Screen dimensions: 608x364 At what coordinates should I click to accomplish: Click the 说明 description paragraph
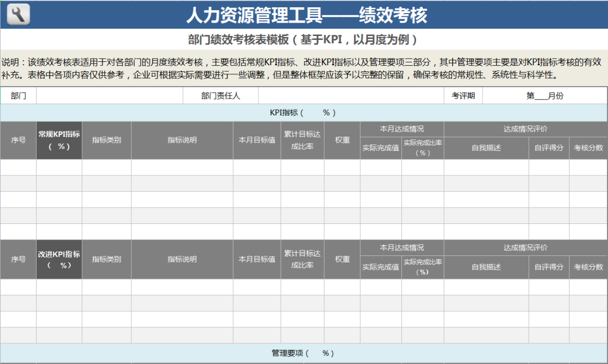coord(301,68)
